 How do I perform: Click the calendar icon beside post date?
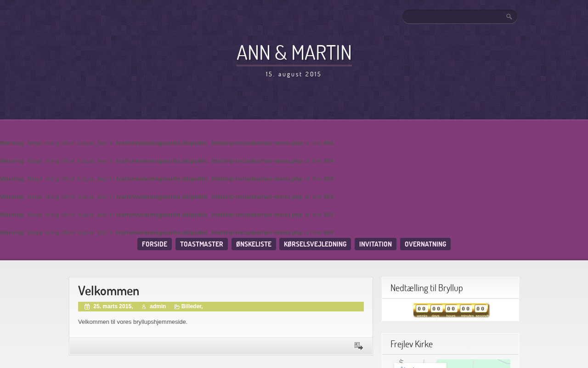click(x=87, y=307)
